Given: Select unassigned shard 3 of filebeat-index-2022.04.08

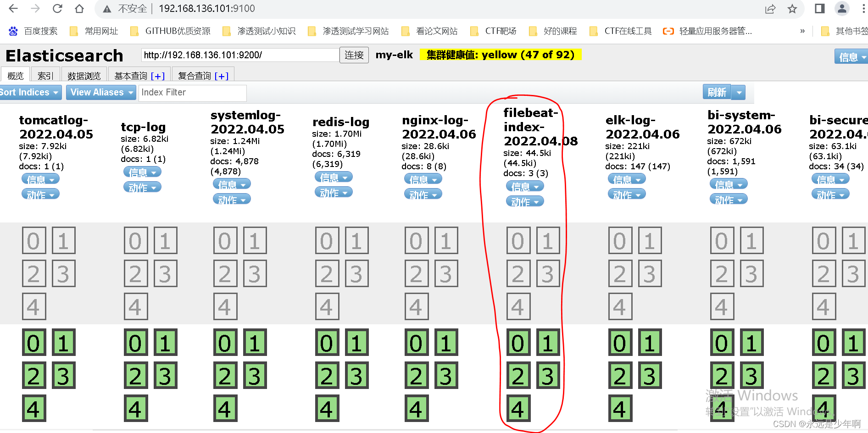Looking at the screenshot, I should coord(548,274).
